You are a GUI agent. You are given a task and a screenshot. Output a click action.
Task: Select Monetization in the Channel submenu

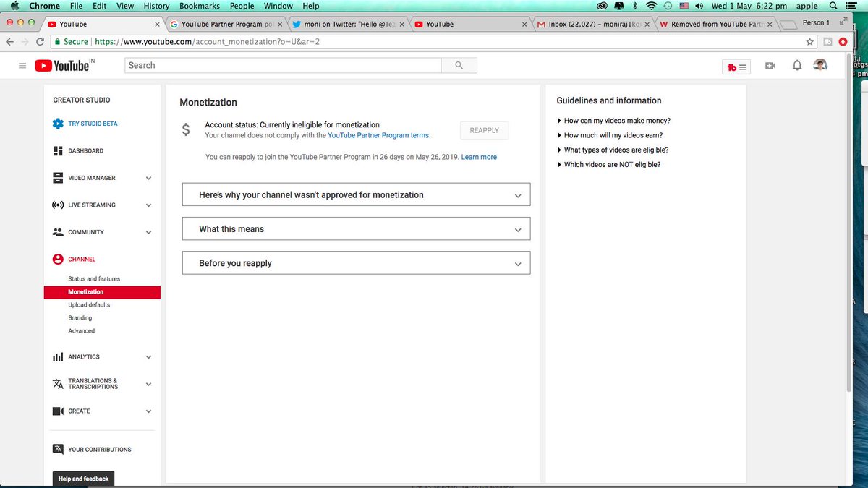tap(102, 292)
